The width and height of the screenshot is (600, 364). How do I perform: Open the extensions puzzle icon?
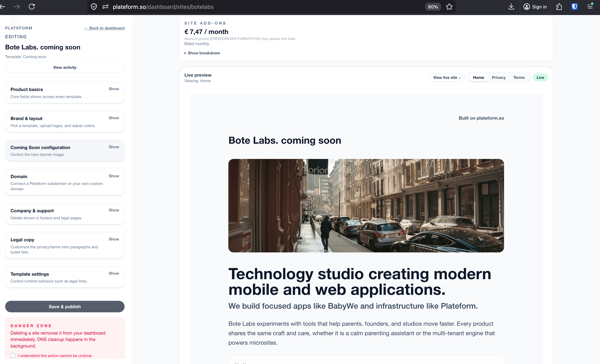(559, 7)
